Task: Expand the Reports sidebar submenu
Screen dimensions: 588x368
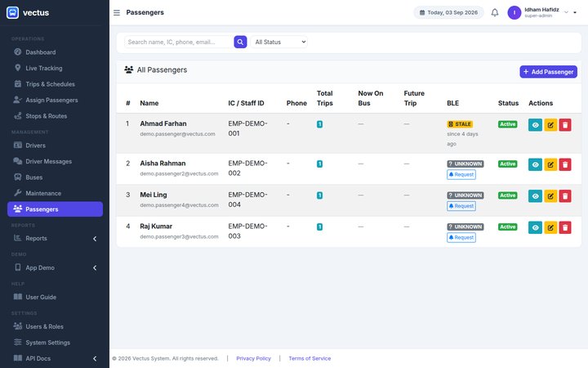Action: [x=95, y=239]
